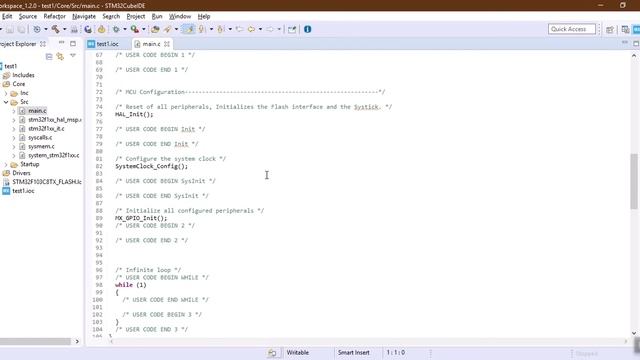Open the Project Explorer view menu triangle
The width and height of the screenshot is (640, 360).
point(73,56)
